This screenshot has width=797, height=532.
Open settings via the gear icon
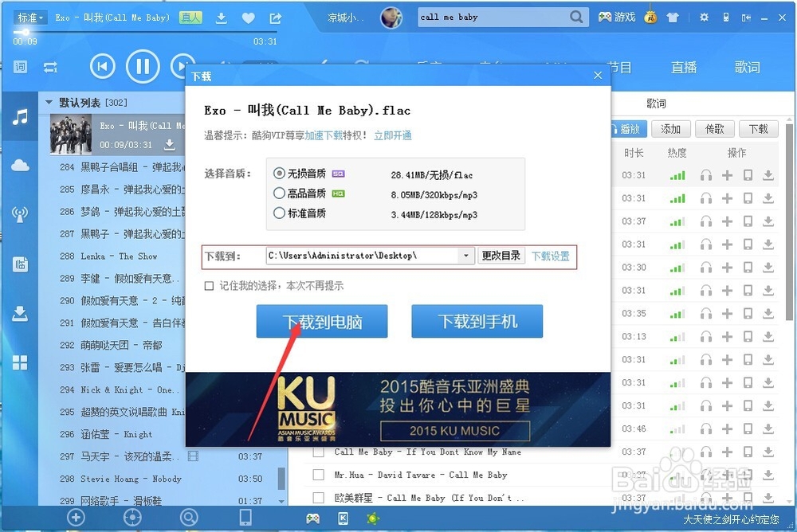(x=705, y=16)
